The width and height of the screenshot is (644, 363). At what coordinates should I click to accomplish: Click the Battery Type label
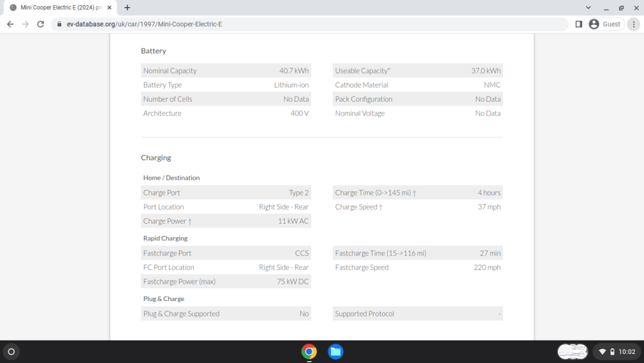[163, 85]
